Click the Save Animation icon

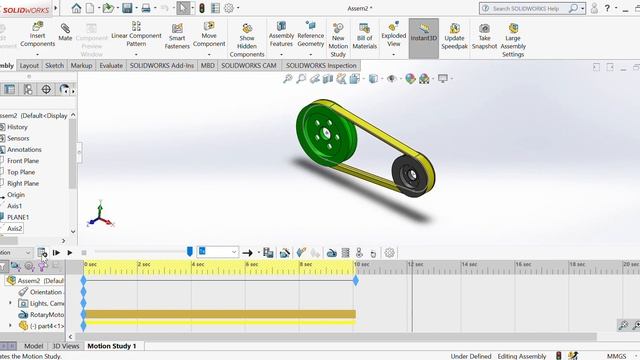(268, 253)
